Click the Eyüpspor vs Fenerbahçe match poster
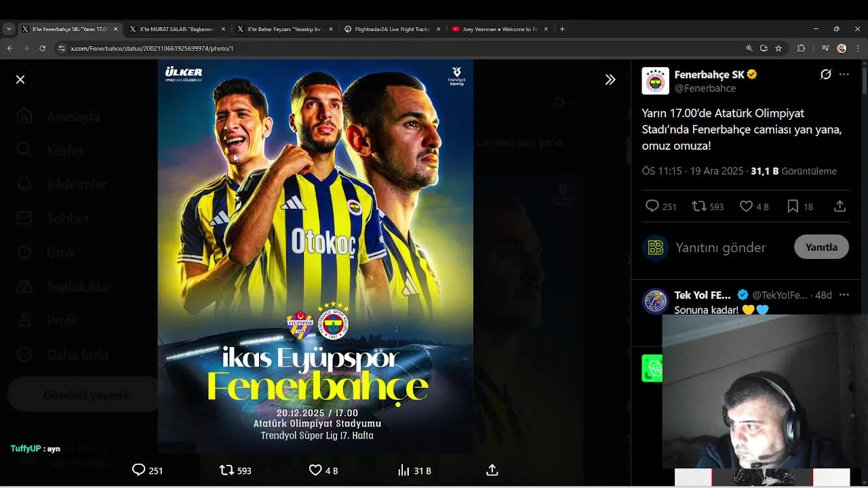This screenshot has height=488, width=868. (x=315, y=256)
